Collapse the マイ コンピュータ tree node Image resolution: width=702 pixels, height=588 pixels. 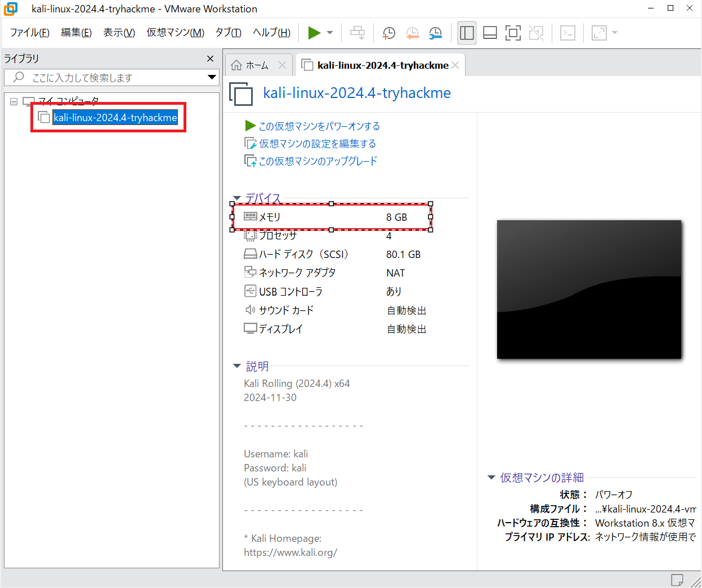click(x=14, y=102)
